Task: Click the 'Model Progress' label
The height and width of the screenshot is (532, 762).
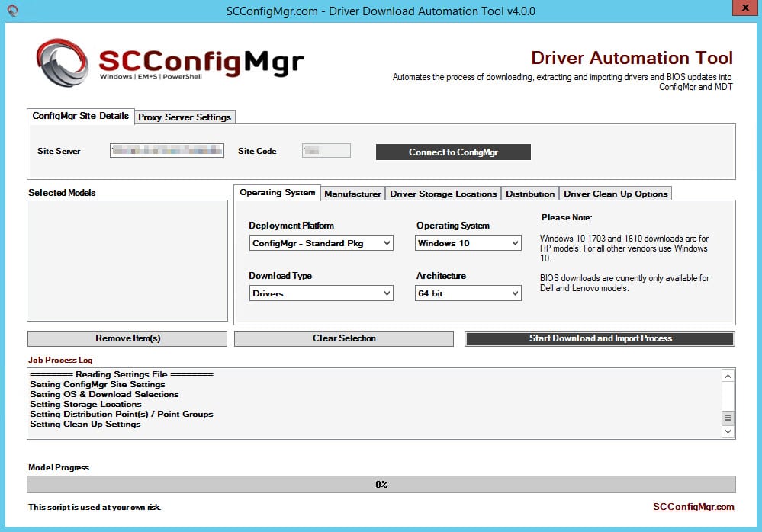Action: (x=59, y=467)
